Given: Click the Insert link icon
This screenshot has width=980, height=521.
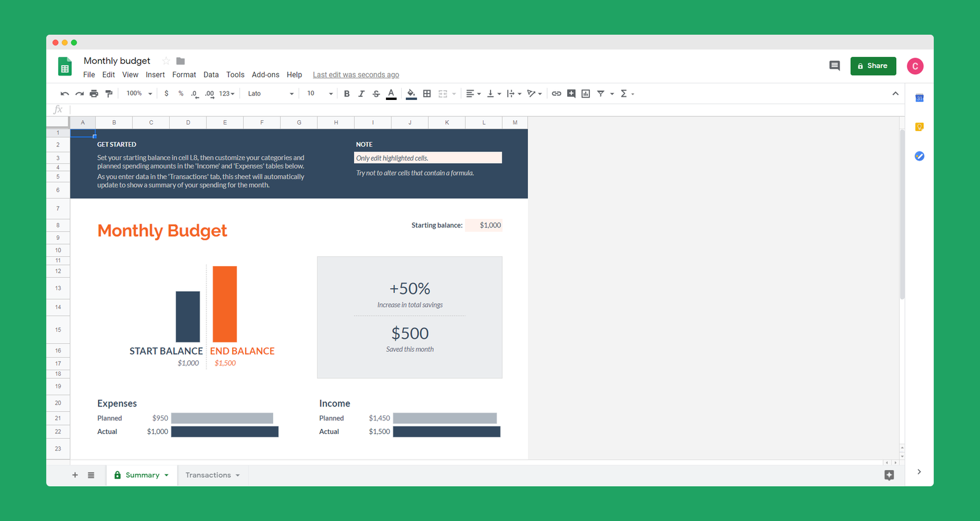Looking at the screenshot, I should pyautogui.click(x=556, y=94).
